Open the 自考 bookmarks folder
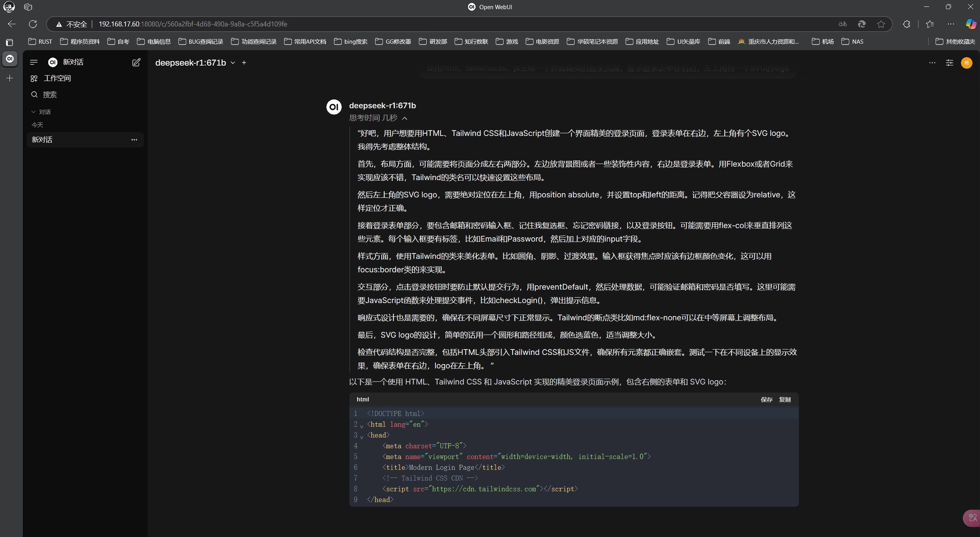980x537 pixels. click(x=118, y=41)
